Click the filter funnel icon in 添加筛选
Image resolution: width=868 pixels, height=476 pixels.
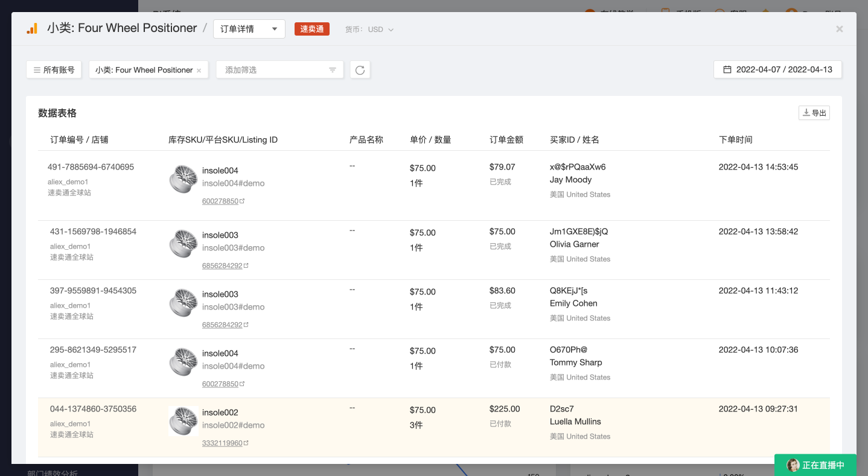click(x=333, y=70)
